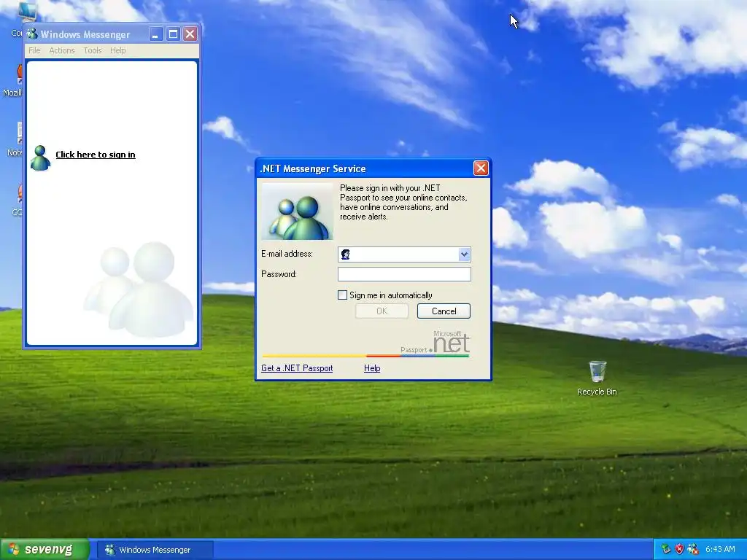This screenshot has width=747, height=560.
Task: Close the .NET Messenger Service dialog
Action: click(481, 168)
